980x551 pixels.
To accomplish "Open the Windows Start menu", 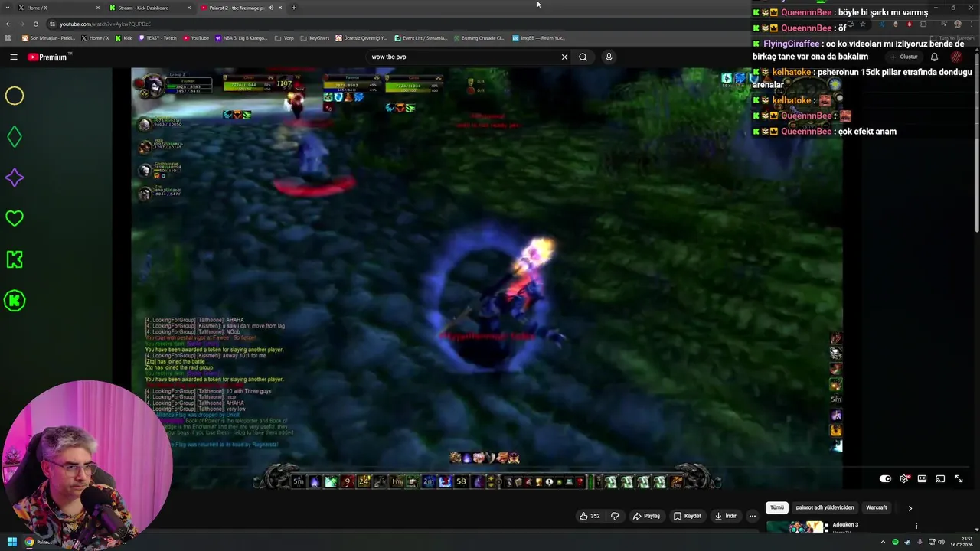I will 12,542.
